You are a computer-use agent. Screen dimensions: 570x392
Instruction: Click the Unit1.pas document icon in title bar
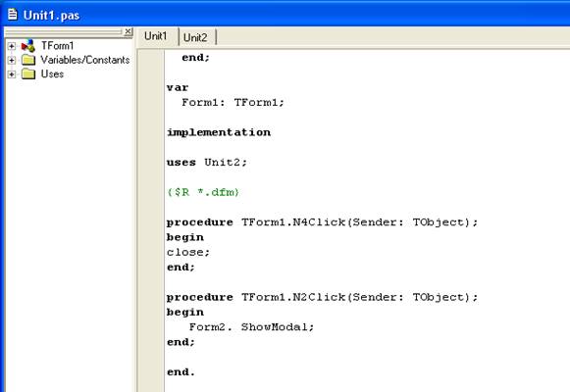click(13, 15)
